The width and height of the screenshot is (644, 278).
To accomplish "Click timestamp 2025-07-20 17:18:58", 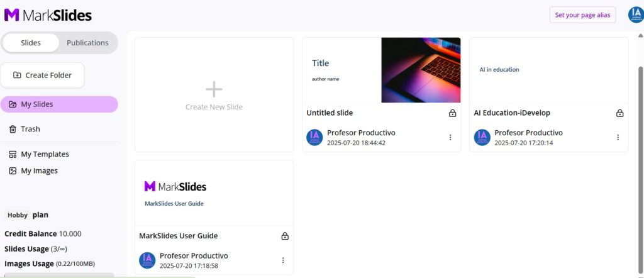I will point(189,265).
